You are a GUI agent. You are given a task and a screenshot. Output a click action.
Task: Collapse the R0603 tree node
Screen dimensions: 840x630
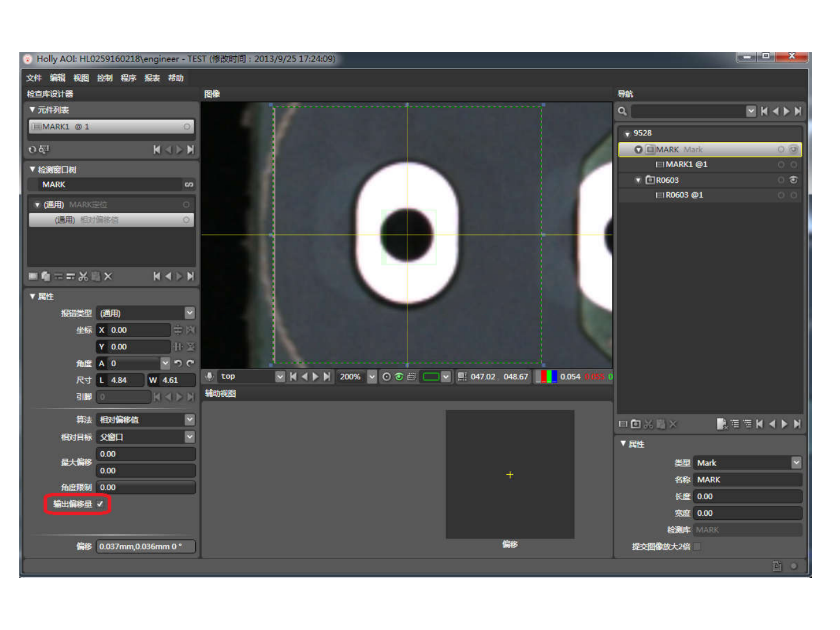[x=638, y=181]
